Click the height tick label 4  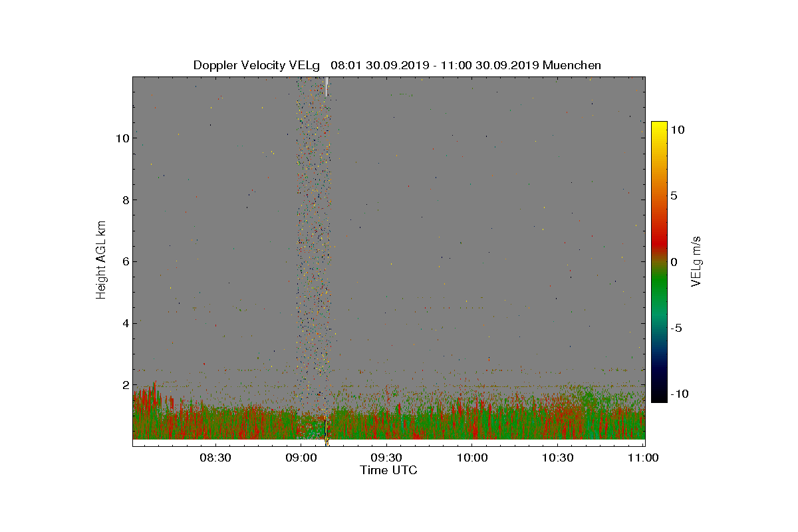(x=125, y=323)
